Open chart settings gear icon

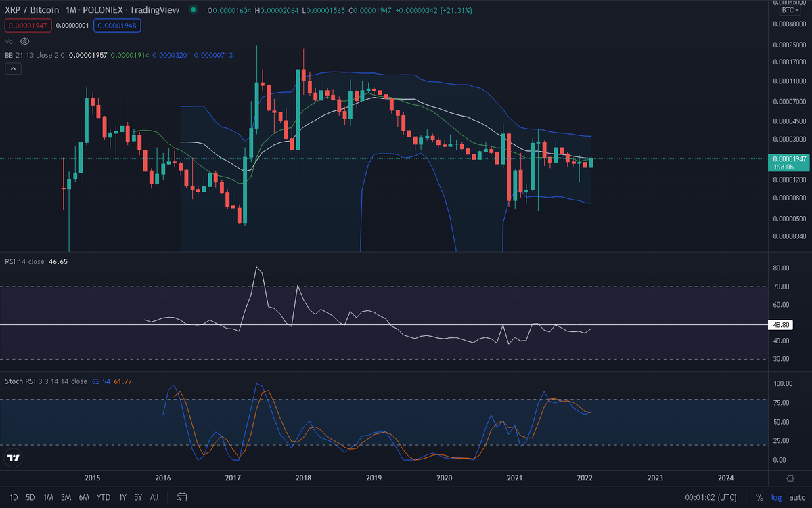tap(790, 478)
